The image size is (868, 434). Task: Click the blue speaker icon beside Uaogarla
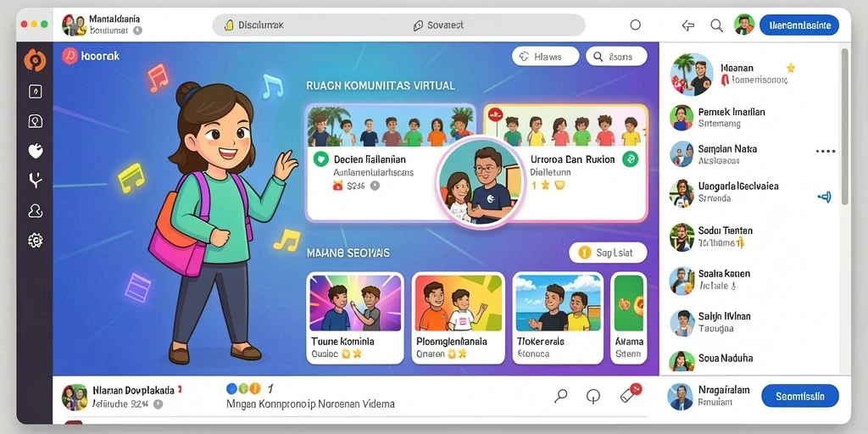825,197
